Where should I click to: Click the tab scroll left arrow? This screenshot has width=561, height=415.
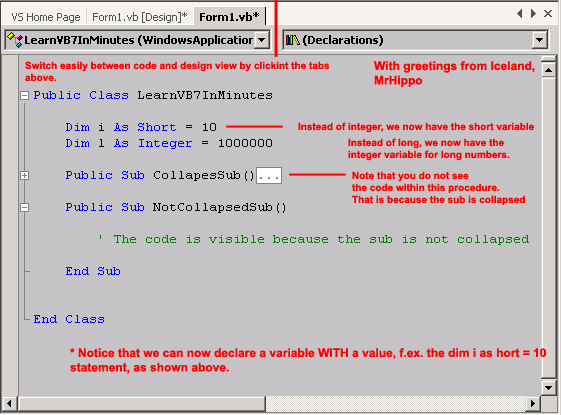click(519, 14)
